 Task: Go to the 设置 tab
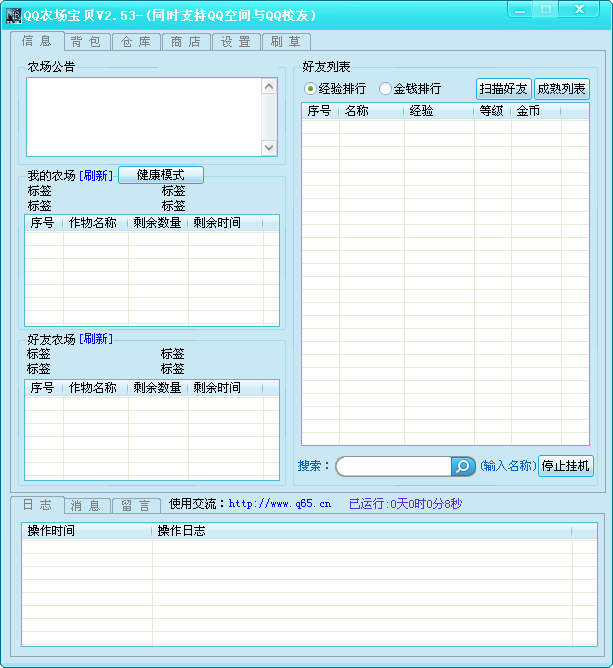[236, 42]
